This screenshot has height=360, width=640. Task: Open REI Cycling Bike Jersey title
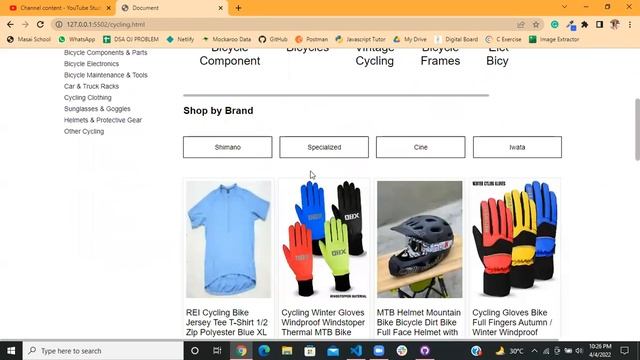click(x=227, y=322)
